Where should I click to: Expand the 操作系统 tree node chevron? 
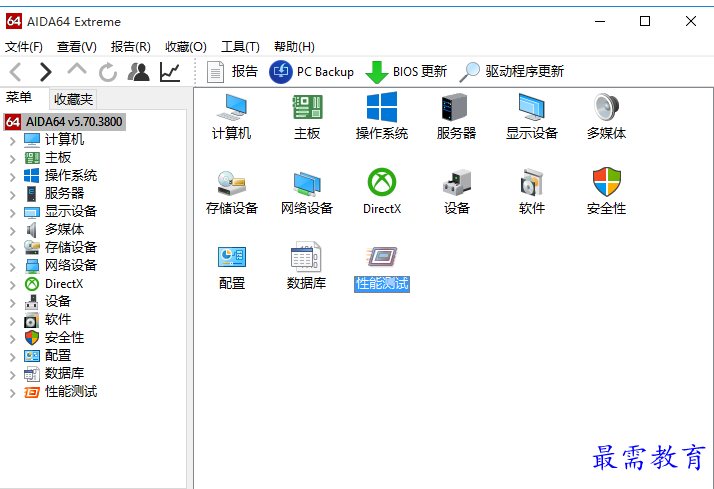[13, 177]
